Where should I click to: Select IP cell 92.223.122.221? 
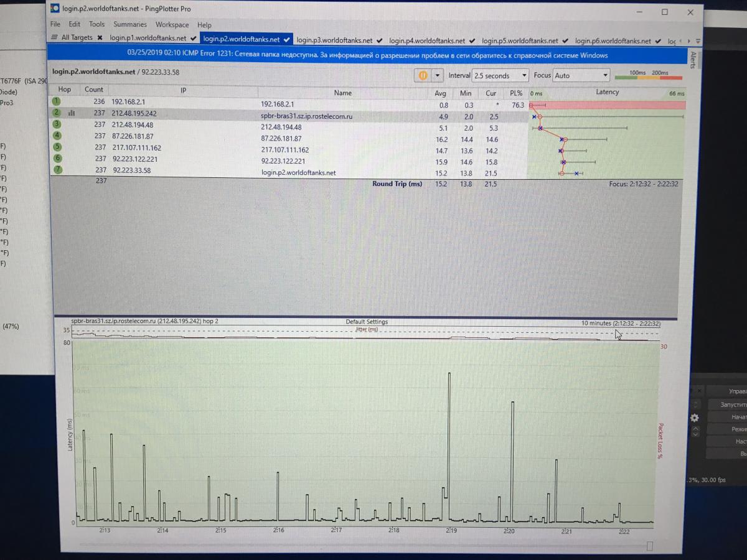135,159
